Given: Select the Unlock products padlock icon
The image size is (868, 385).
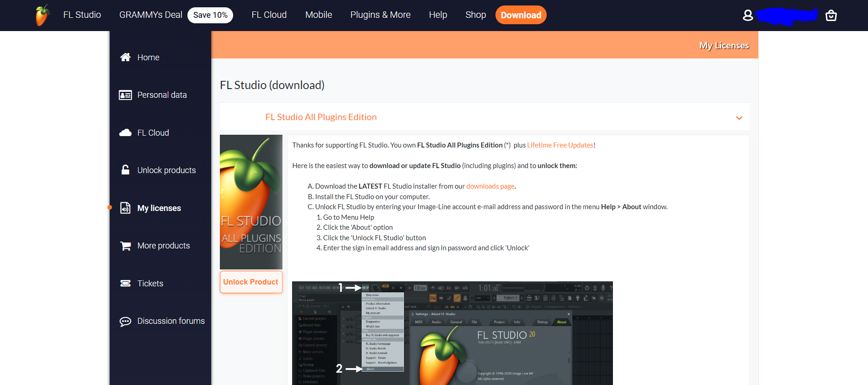Looking at the screenshot, I should pyautogui.click(x=125, y=170).
